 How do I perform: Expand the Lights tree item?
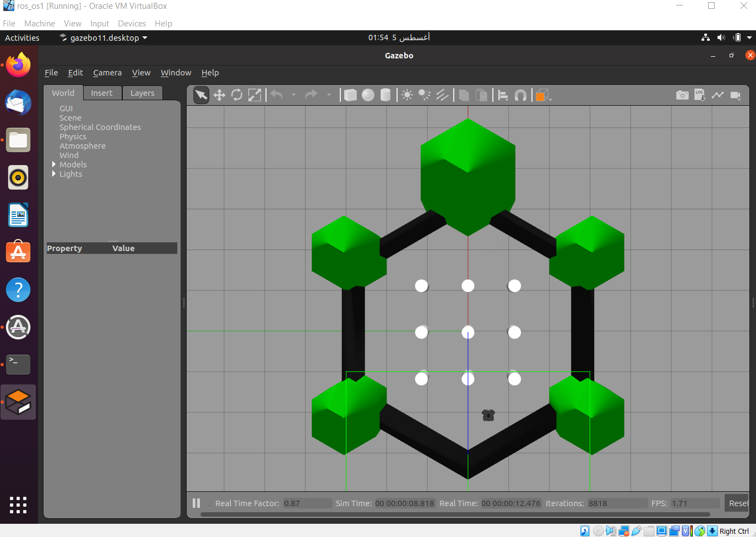tap(53, 173)
